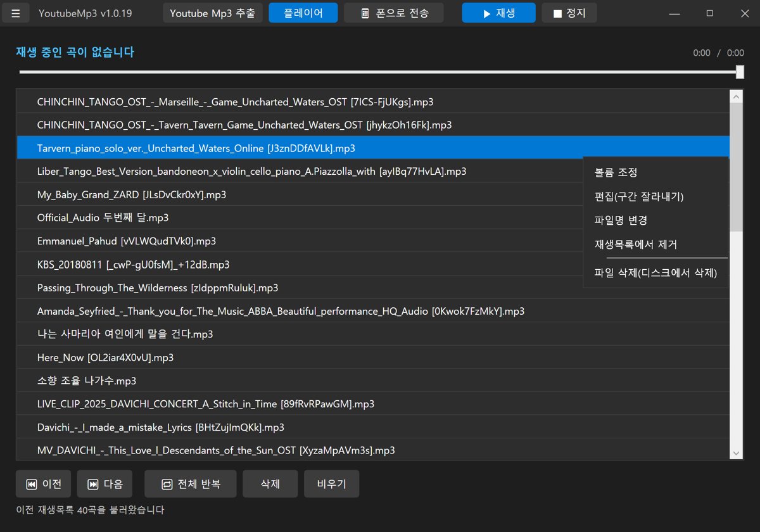
Task: Select LIVE_CLIP_2025_DAVICHI_CONCERT mp3 row
Action: point(373,403)
